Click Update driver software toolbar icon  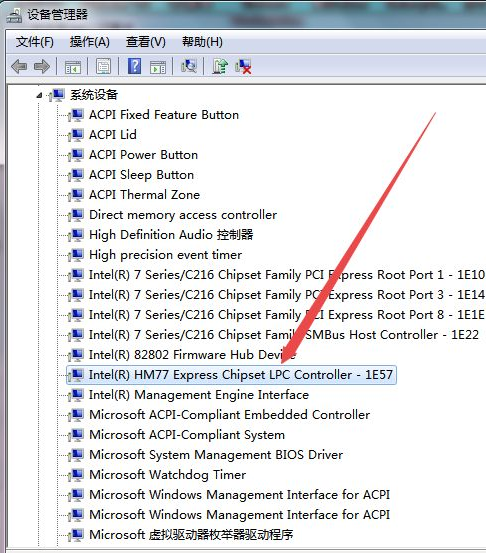coord(220,66)
